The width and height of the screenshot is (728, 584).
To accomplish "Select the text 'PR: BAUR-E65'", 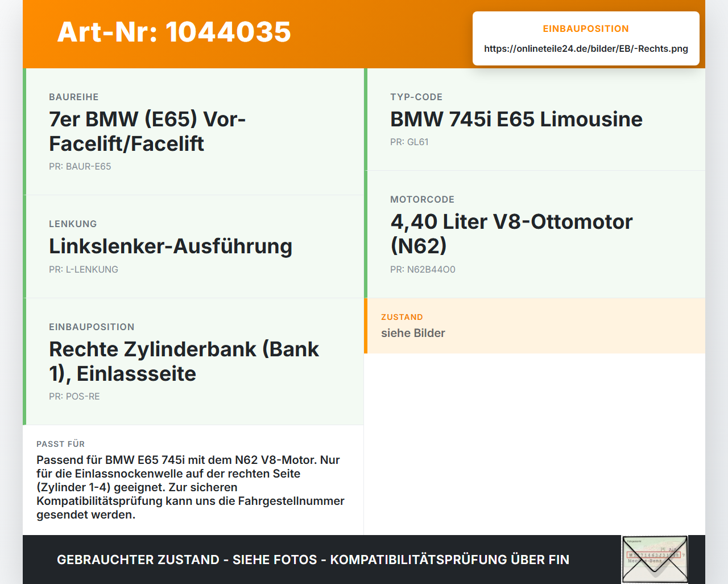I will 80,167.
